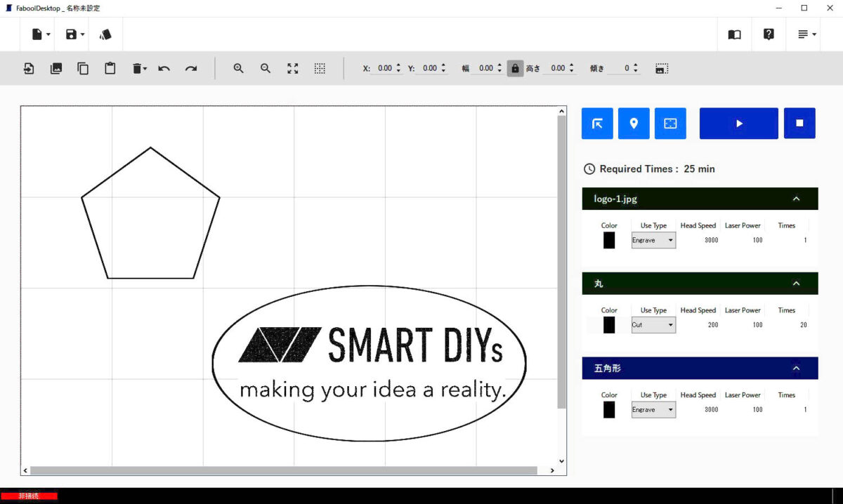This screenshot has height=504, width=843.
Task: Click the color swatch for 五角形
Action: coord(609,409)
